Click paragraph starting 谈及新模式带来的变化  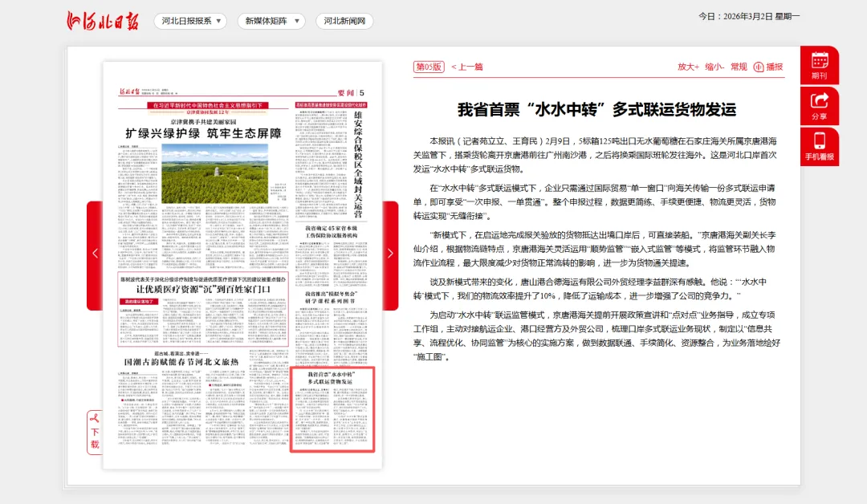(590, 289)
